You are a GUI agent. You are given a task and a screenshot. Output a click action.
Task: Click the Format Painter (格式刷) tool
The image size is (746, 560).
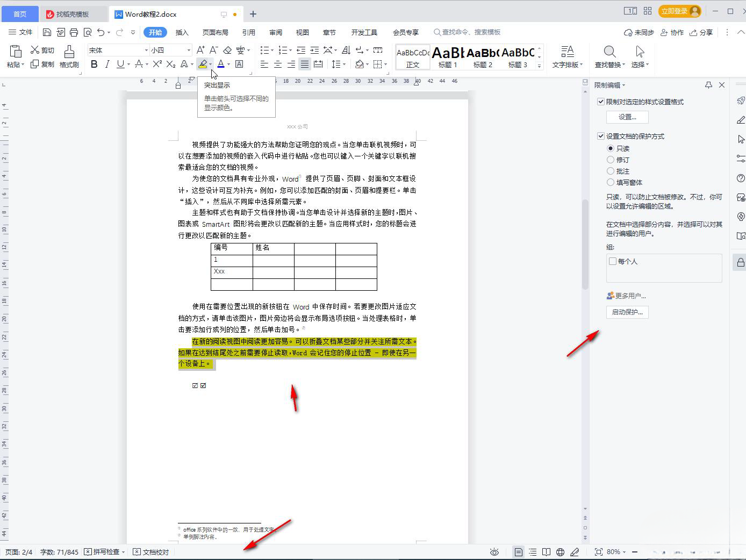[x=69, y=56]
